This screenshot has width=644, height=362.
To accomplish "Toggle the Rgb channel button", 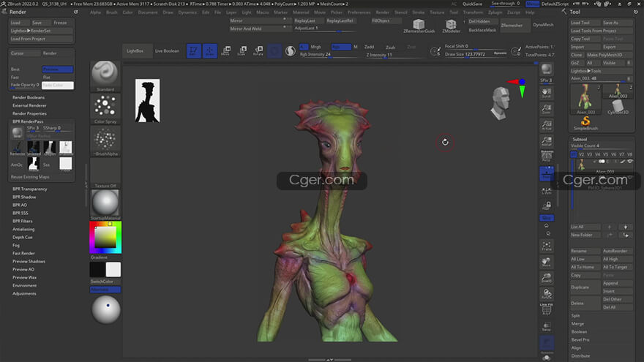I will coord(340,47).
